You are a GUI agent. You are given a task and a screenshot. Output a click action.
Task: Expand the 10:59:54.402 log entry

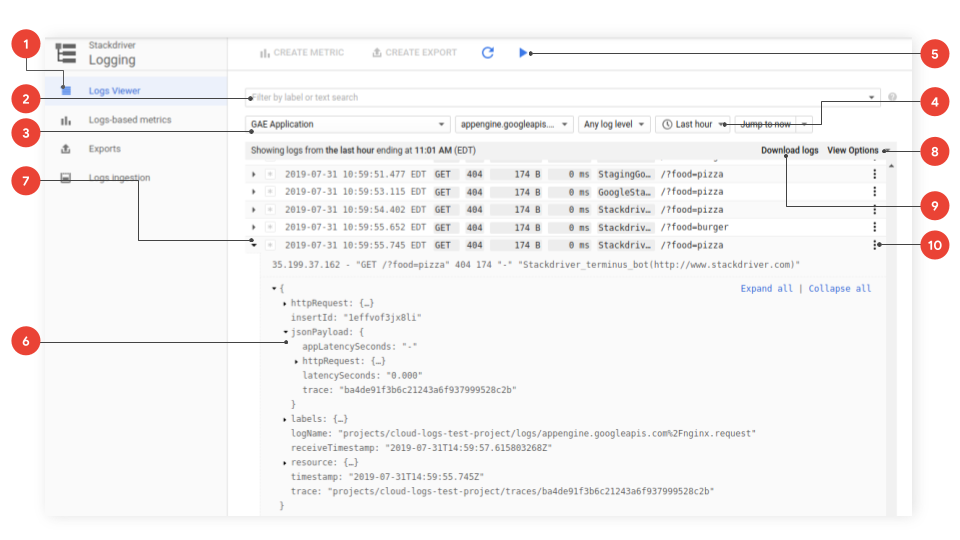[x=253, y=210]
